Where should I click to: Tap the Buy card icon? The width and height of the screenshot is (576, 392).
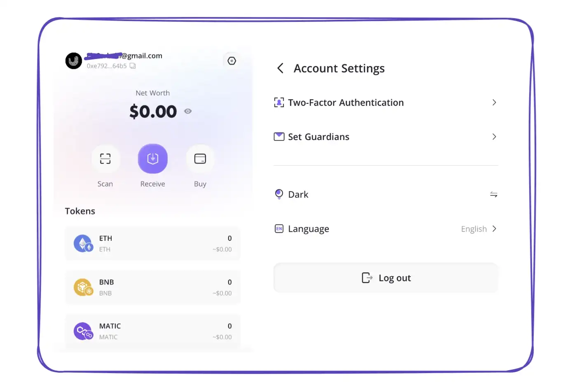[x=200, y=159]
